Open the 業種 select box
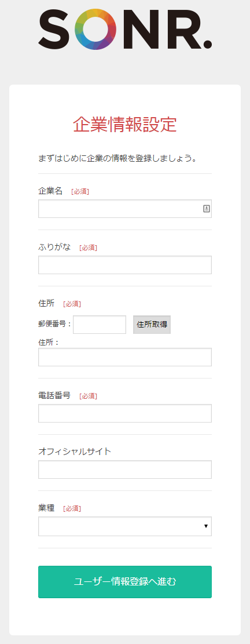Viewport: 250px width, 644px height. (x=125, y=526)
